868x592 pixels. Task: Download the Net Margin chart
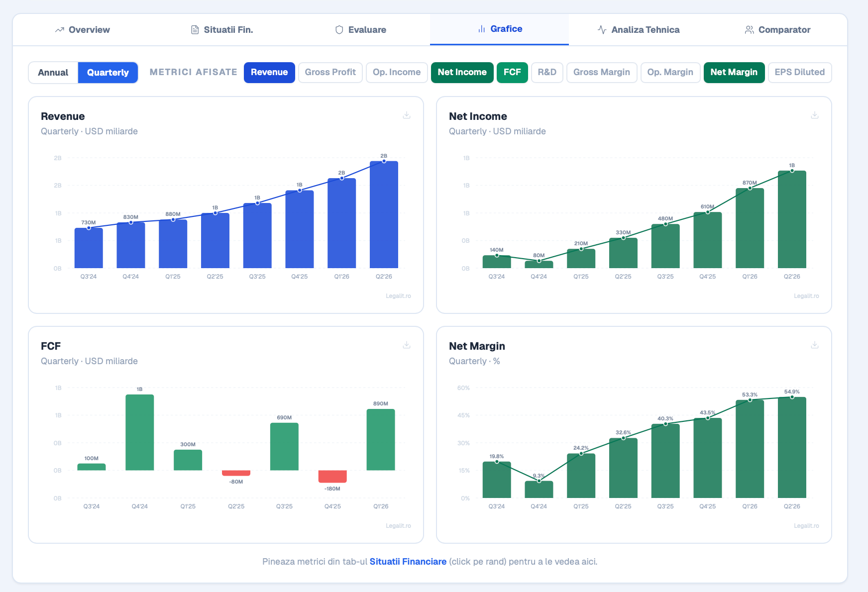[x=815, y=345]
